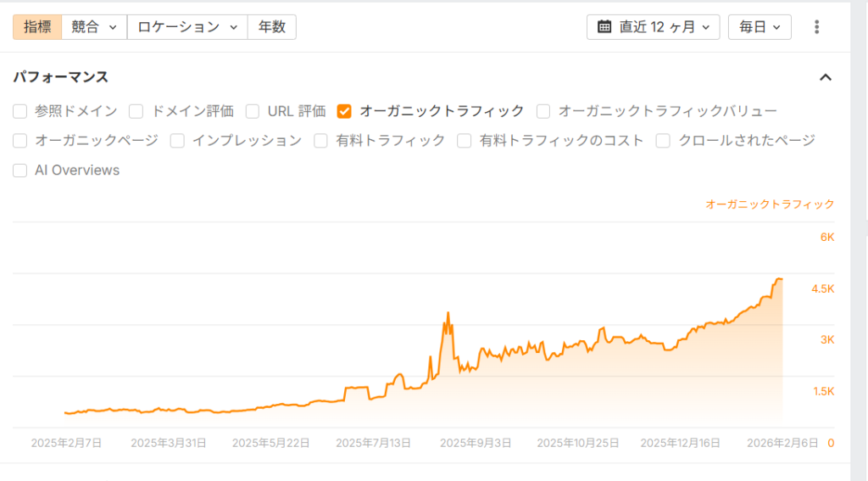Click the calendar icon in date range
The image size is (868, 481).
pyautogui.click(x=604, y=27)
